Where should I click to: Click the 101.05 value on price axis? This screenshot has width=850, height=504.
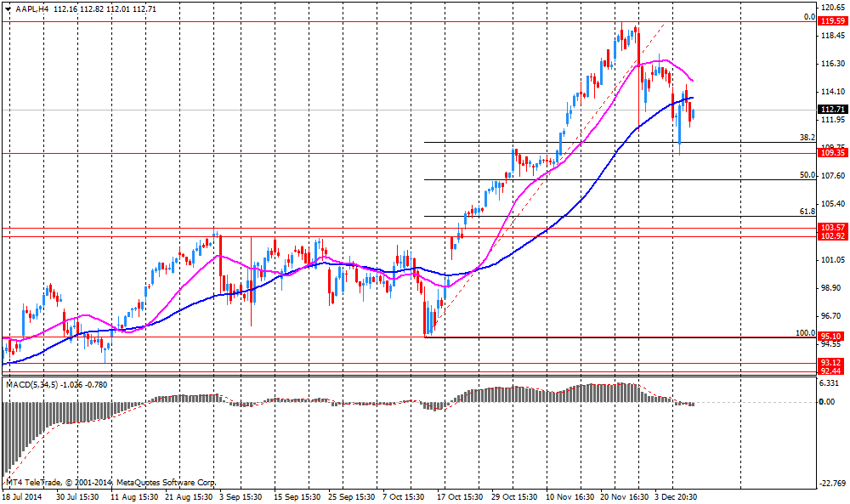(x=833, y=259)
